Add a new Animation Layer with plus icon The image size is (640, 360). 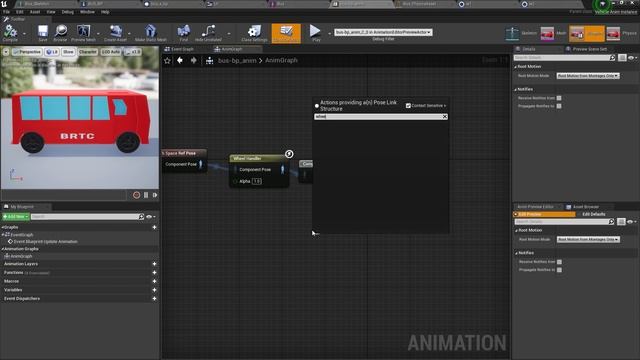(x=154, y=264)
